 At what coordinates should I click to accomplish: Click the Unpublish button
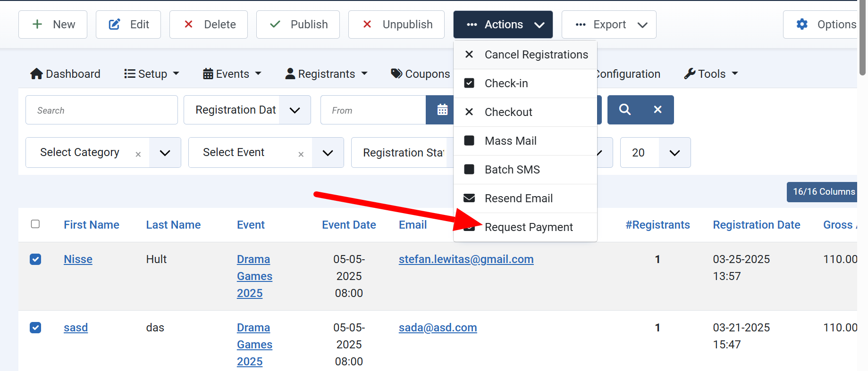[396, 25]
